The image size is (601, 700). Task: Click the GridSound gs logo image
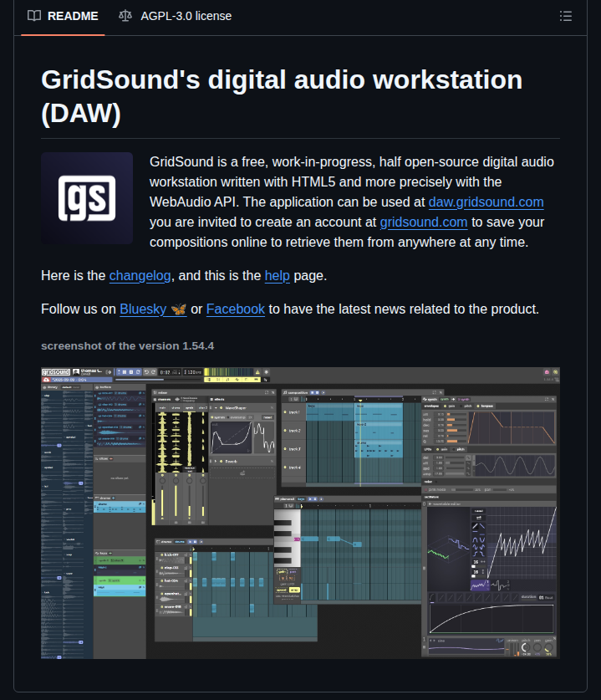click(x=87, y=198)
